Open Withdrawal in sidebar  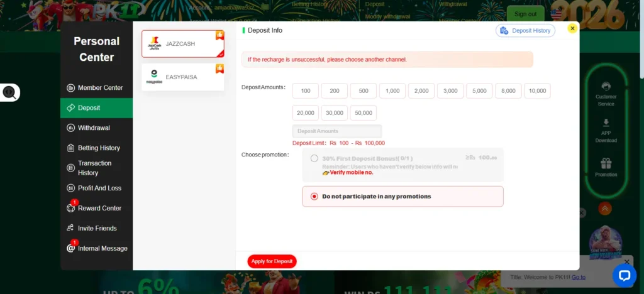[x=96, y=128]
